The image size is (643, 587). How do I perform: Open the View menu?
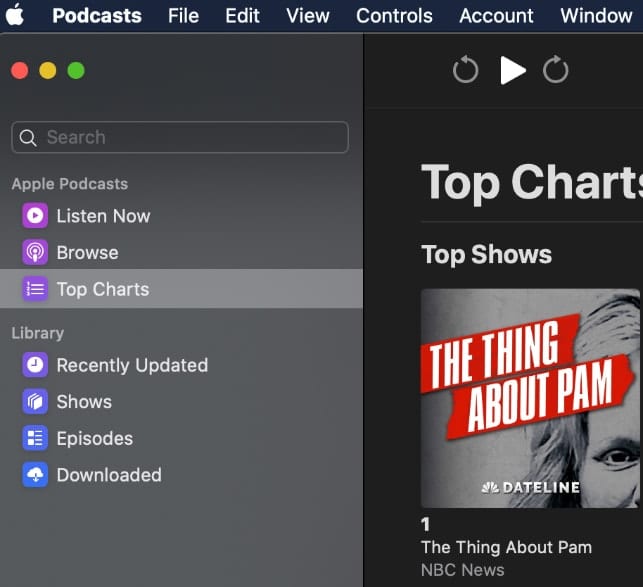[307, 16]
